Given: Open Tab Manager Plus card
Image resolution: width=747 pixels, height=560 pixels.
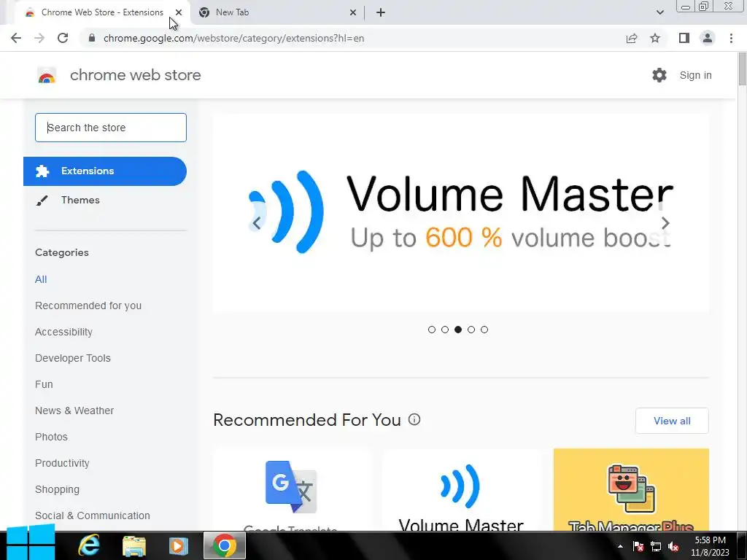Looking at the screenshot, I should coord(631,491).
